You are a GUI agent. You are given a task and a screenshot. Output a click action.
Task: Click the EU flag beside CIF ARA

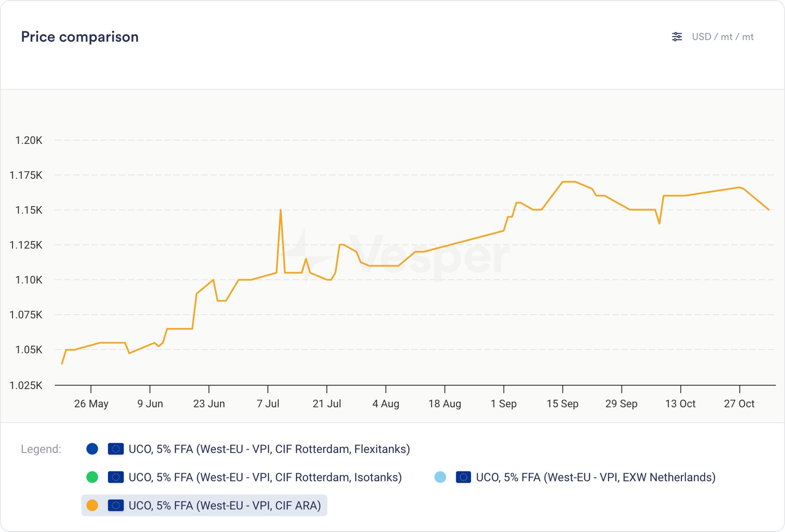(x=116, y=505)
